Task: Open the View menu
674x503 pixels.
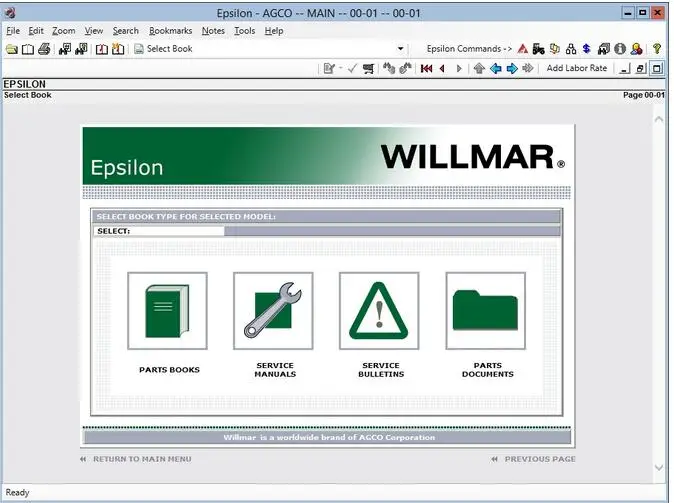Action: [94, 31]
